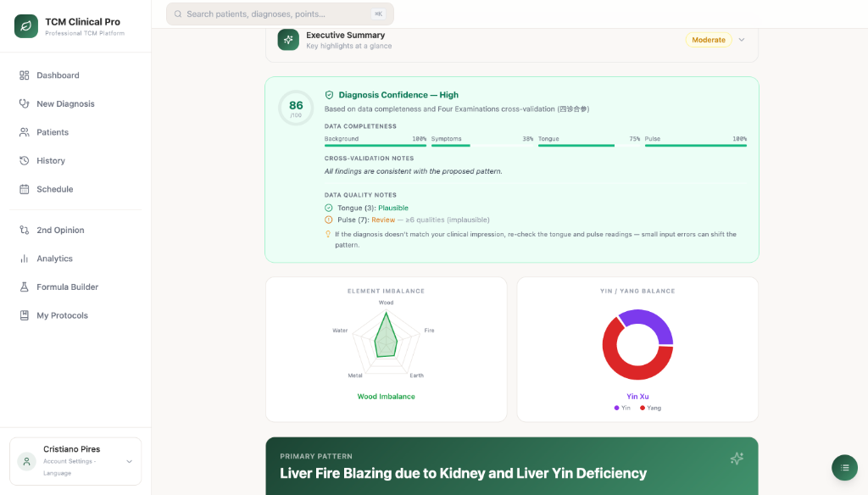Click the Review status for Pulse
This screenshot has height=495, width=868.
[x=383, y=220]
